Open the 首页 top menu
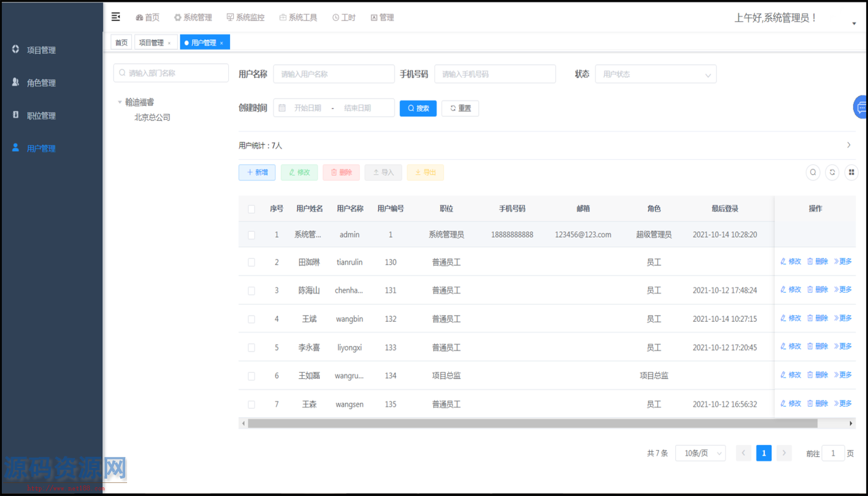This screenshot has height=496, width=868. tap(148, 17)
